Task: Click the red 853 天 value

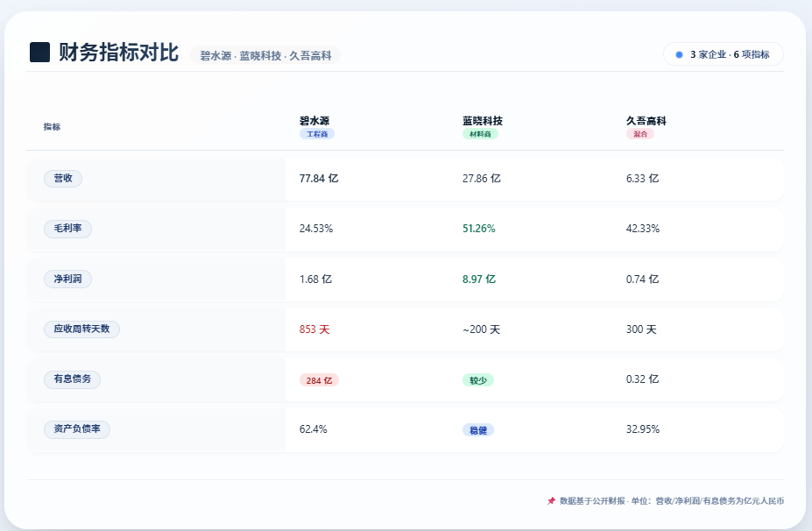Action: (314, 329)
